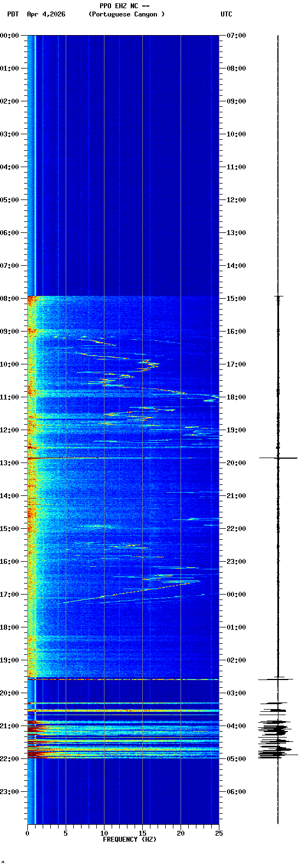Click the '0' frequency axis label
Screen dimensions: 302x868
(x=27, y=833)
